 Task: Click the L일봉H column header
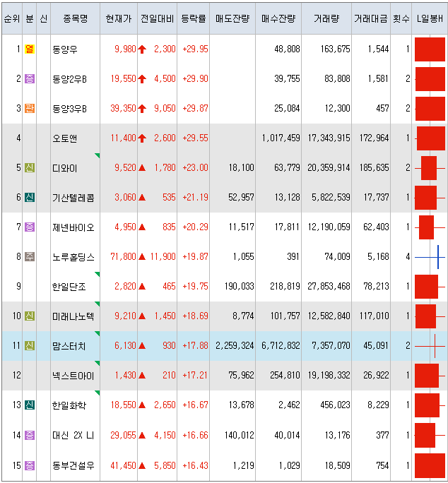430,19
